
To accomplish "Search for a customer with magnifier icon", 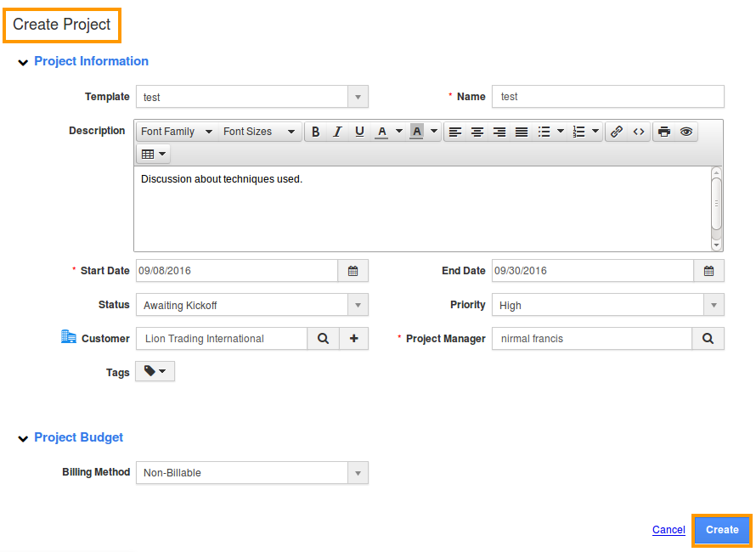I will [323, 339].
